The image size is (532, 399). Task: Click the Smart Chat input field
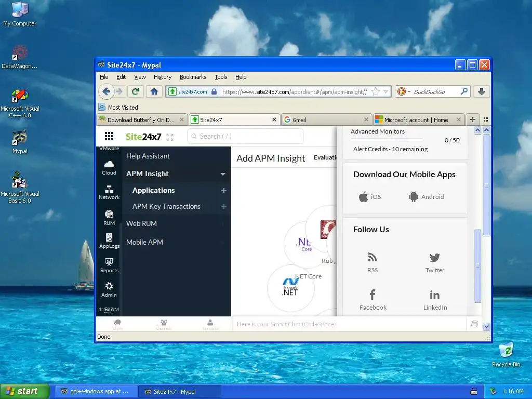tap(350, 324)
